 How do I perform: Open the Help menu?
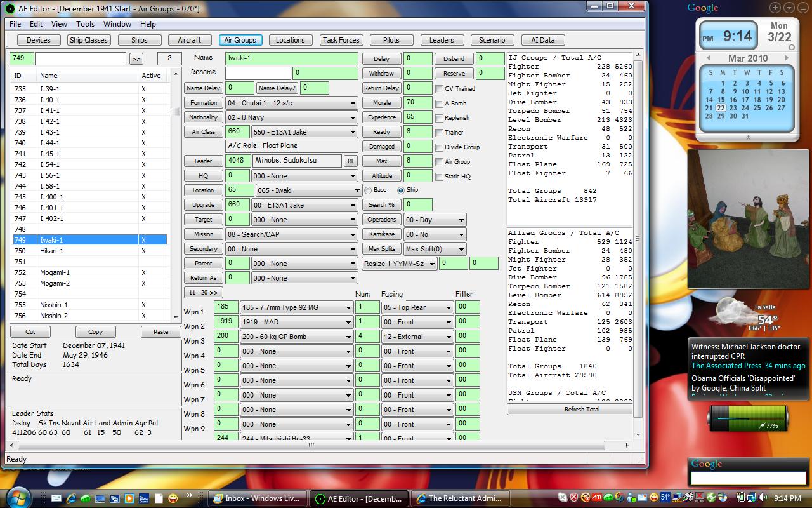[x=148, y=24]
